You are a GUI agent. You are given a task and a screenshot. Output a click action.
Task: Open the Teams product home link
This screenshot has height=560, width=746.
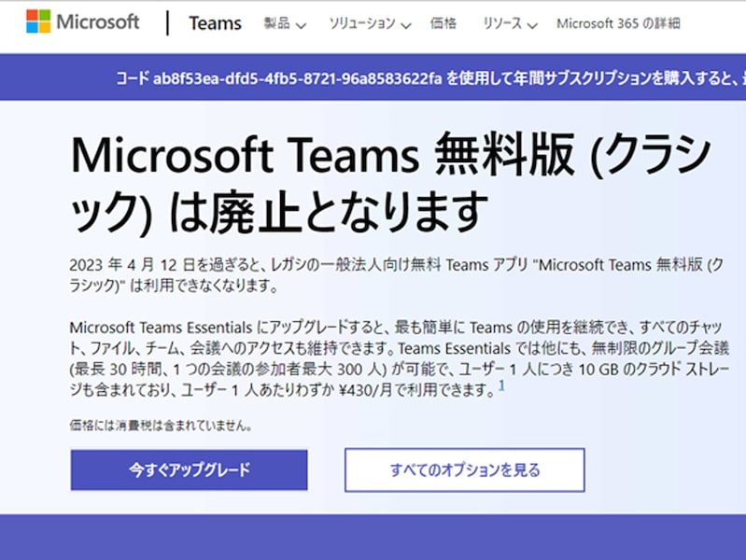pyautogui.click(x=215, y=23)
